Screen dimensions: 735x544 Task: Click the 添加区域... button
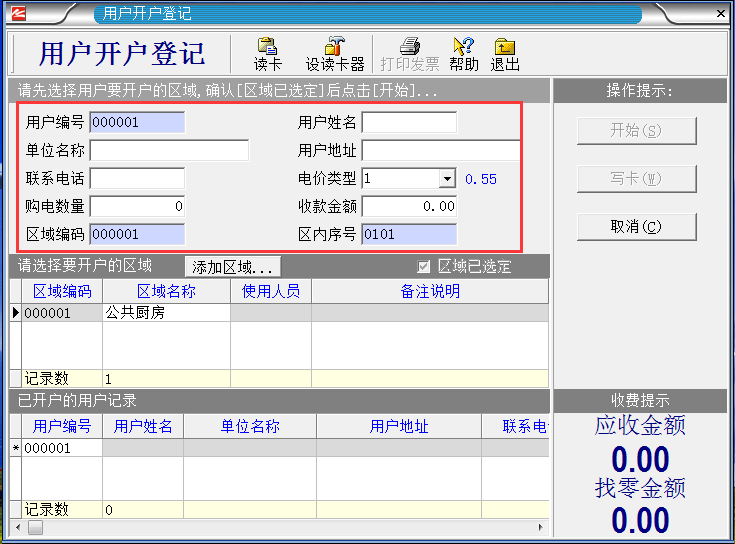233,267
